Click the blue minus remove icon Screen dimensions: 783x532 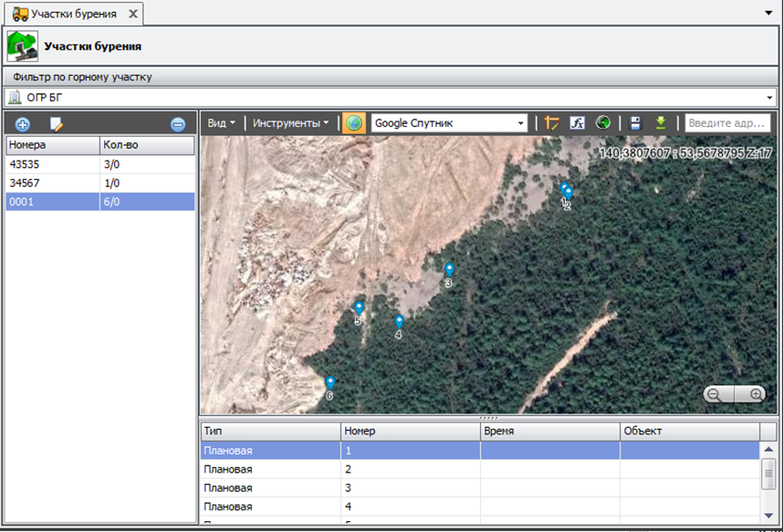click(x=178, y=124)
